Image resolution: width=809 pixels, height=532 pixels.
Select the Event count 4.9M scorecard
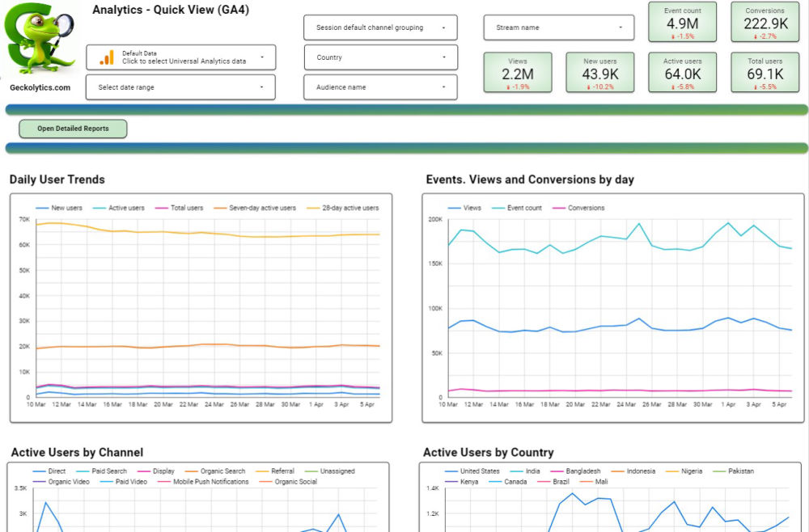pyautogui.click(x=682, y=22)
